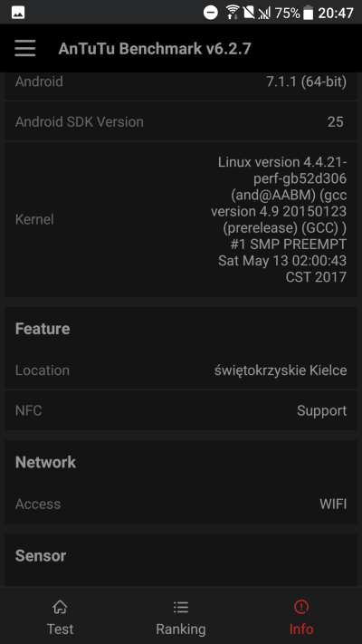Tap the do-not-disturb status icon
This screenshot has height=644, width=362.
pyautogui.click(x=211, y=13)
